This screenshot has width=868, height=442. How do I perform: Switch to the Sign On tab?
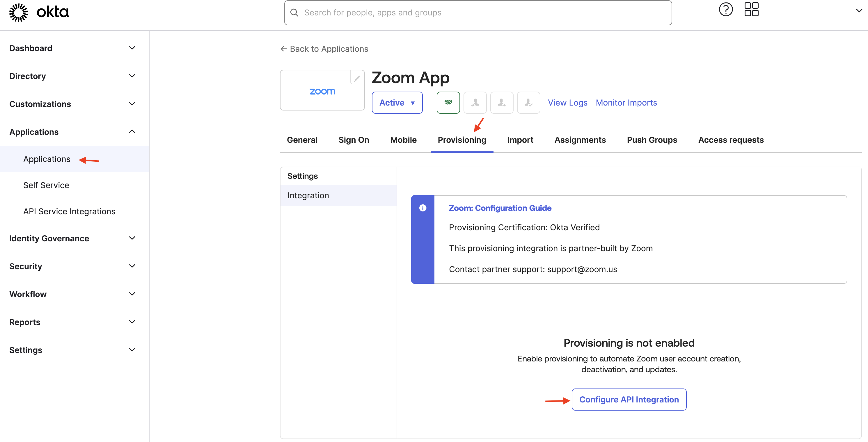pyautogui.click(x=354, y=140)
